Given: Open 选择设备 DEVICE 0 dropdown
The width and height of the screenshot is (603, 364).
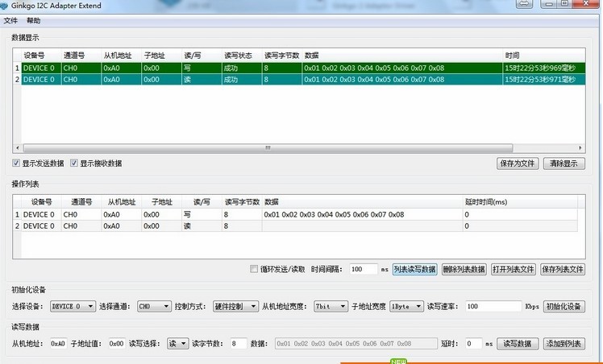Looking at the screenshot, I should [73, 306].
